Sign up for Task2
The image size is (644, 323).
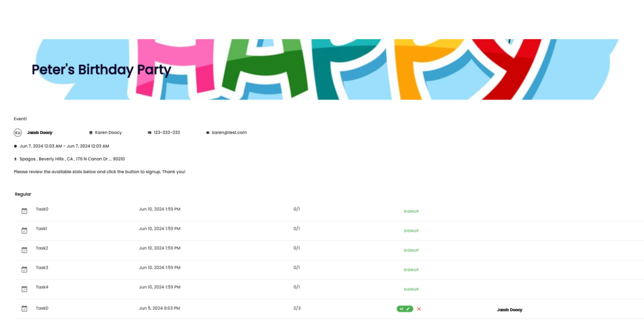tap(411, 251)
